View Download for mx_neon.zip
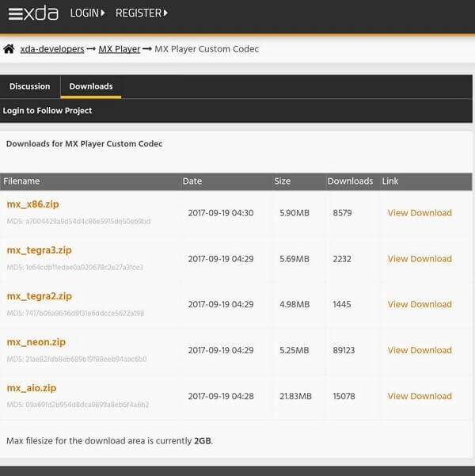This screenshot has height=476, width=475. [420, 351]
